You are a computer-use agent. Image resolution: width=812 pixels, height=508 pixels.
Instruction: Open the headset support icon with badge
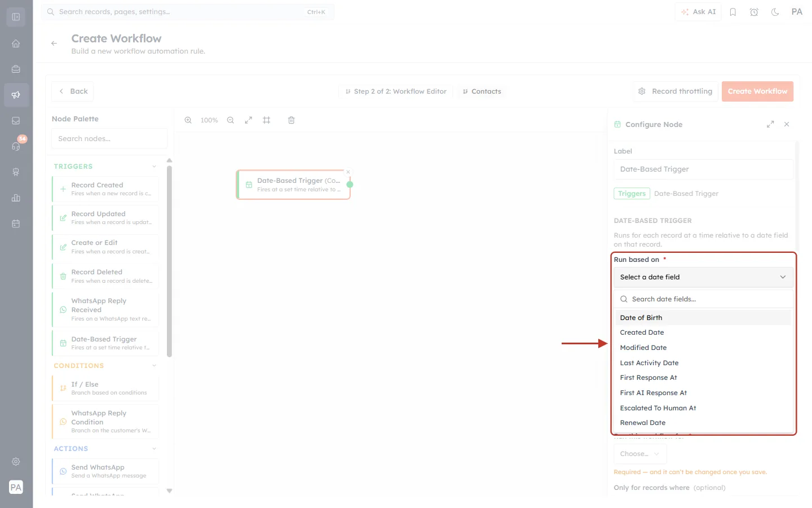pyautogui.click(x=16, y=146)
